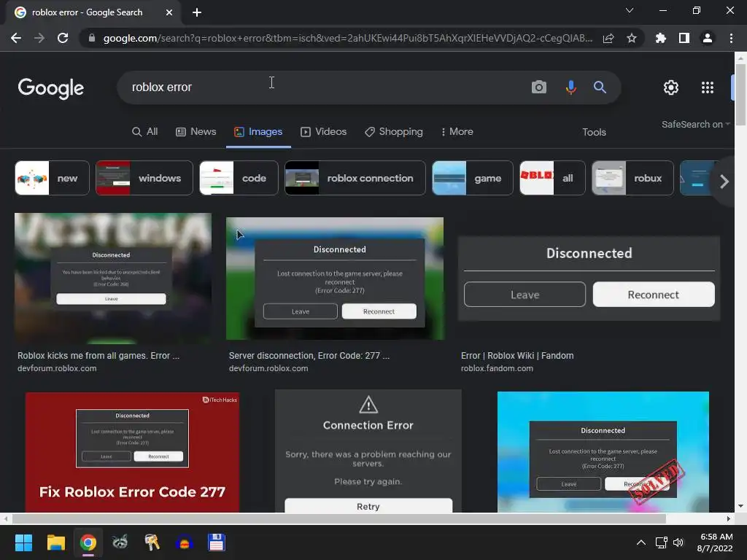Filter images by the 'robux' chip

632,178
